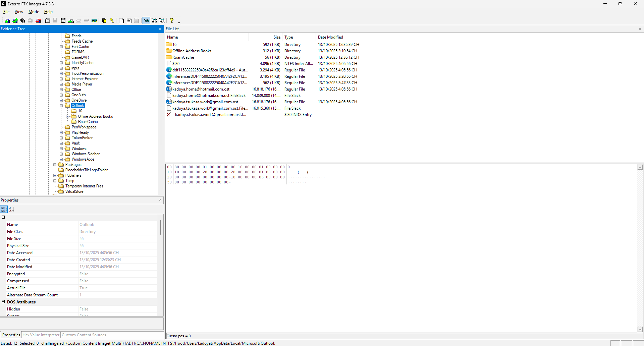
Task: Close the Evidence Tree pane
Action: [x=160, y=29]
